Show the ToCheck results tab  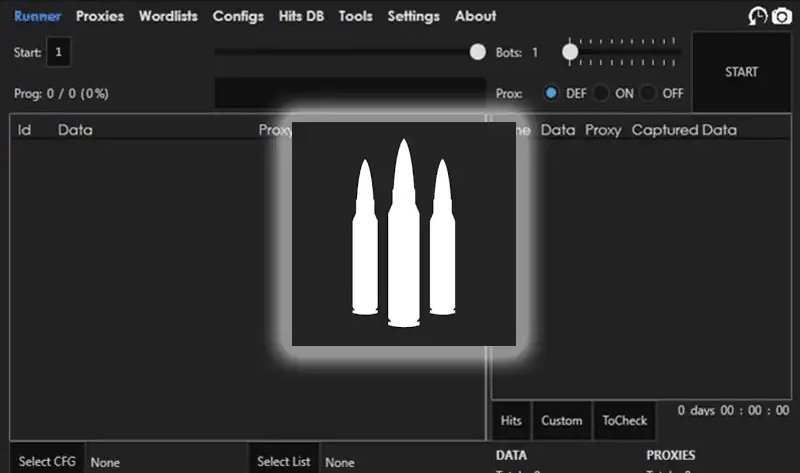(624, 420)
